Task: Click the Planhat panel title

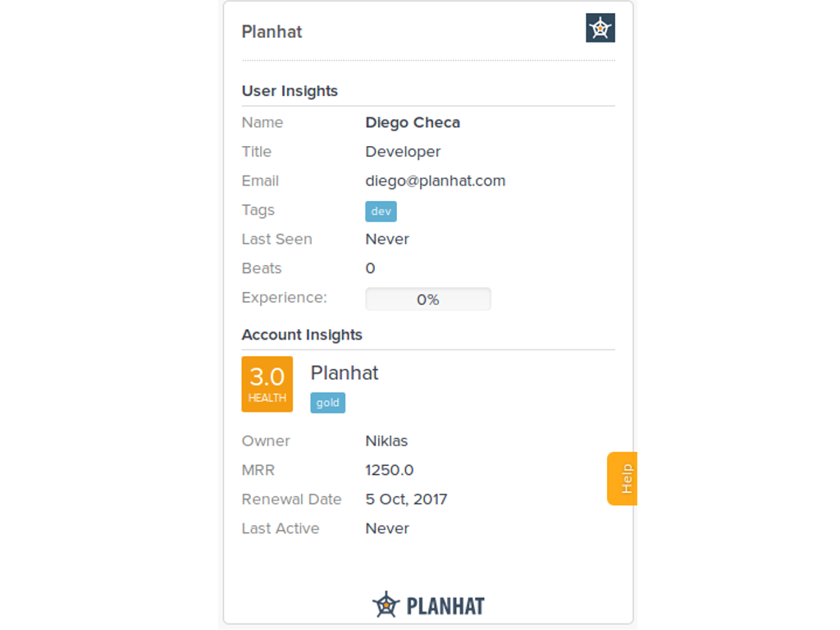Action: tap(272, 32)
